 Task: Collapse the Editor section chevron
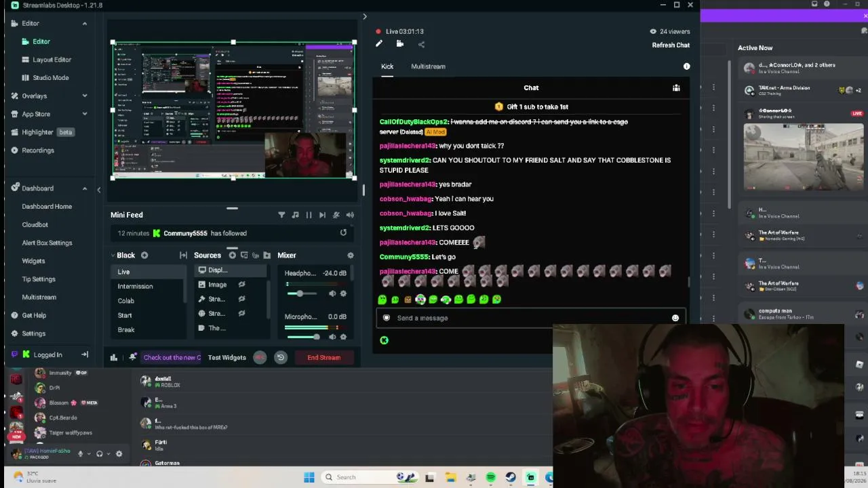(85, 24)
